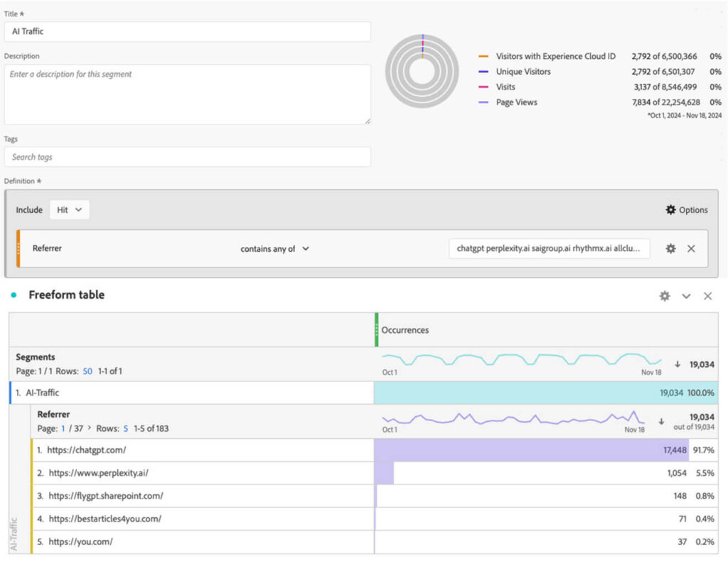Open the Hit scope dropdown
Viewport: 728px width, 562px height.
click(69, 210)
